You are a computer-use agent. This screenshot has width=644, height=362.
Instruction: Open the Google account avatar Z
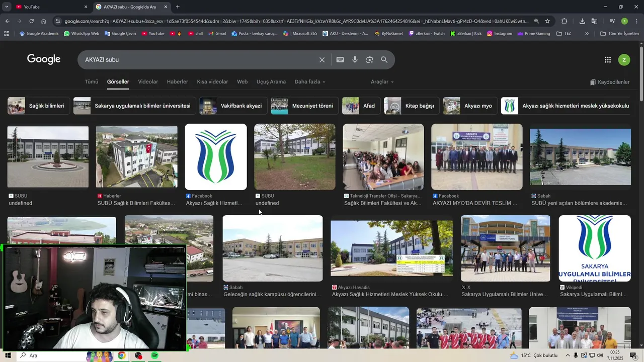[624, 60]
